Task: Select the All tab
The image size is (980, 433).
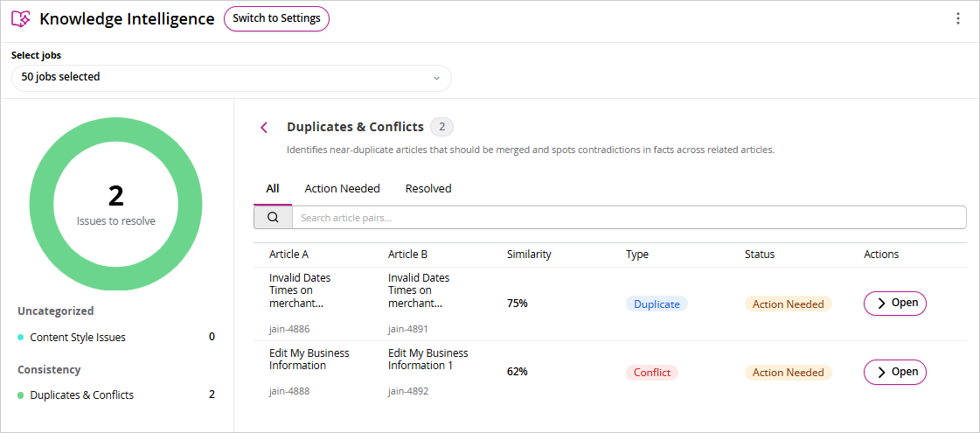Action: tap(273, 188)
